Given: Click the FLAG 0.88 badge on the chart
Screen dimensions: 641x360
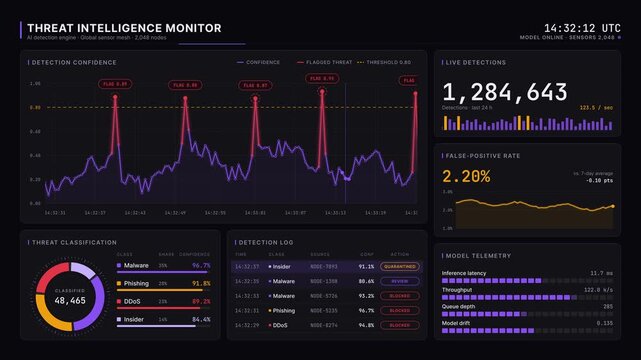Looking at the screenshot, I should click(185, 85).
